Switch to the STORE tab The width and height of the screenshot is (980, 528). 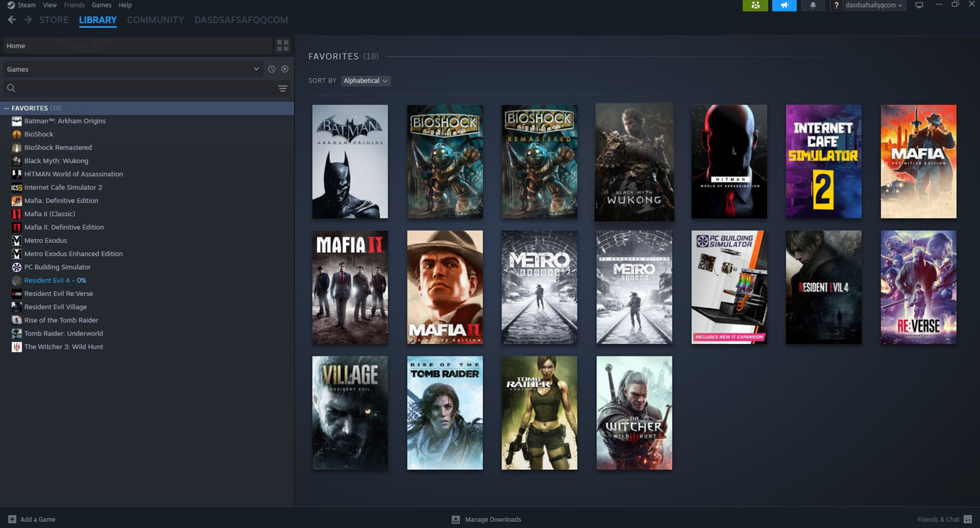(54, 20)
